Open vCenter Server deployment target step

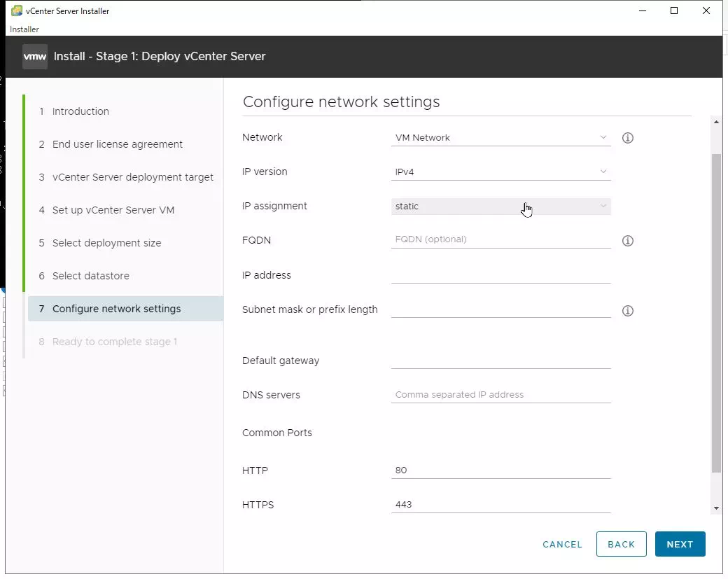coord(133,177)
